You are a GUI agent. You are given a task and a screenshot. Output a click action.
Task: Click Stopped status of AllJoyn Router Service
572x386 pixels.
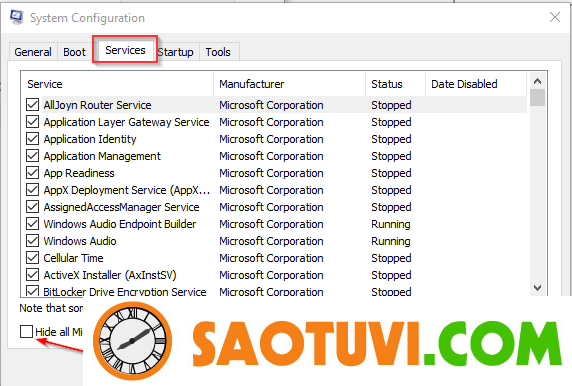pos(391,105)
